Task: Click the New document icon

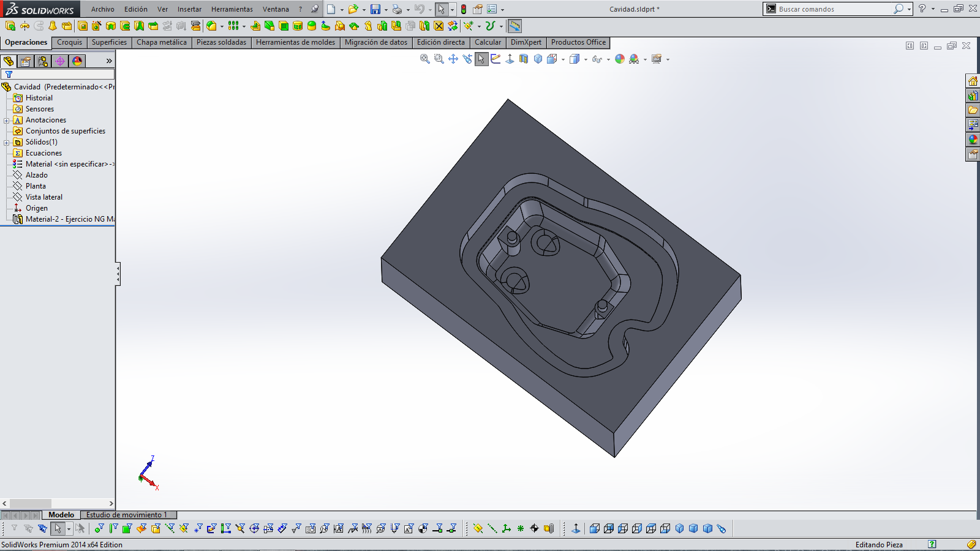Action: click(331, 9)
